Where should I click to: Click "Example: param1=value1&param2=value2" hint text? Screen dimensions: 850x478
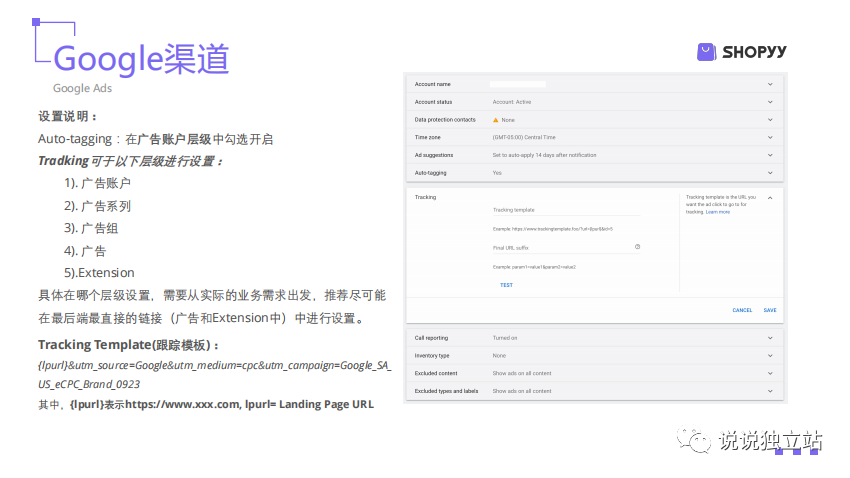tap(534, 267)
